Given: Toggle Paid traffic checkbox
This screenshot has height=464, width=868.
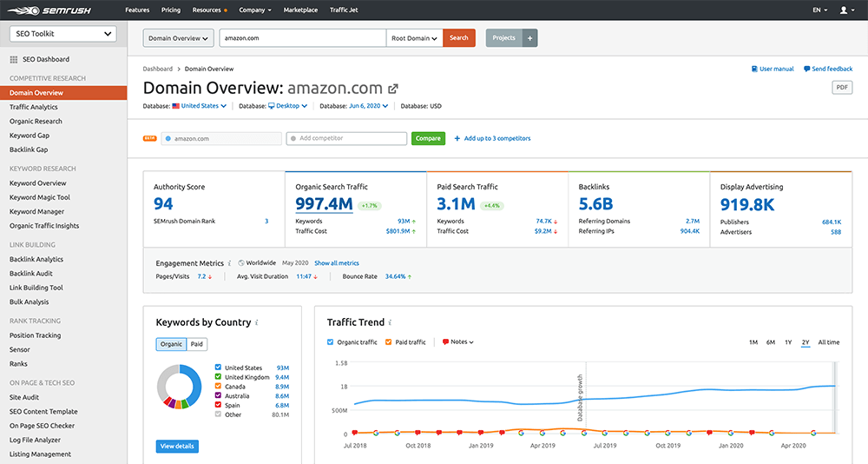Looking at the screenshot, I should pos(388,342).
